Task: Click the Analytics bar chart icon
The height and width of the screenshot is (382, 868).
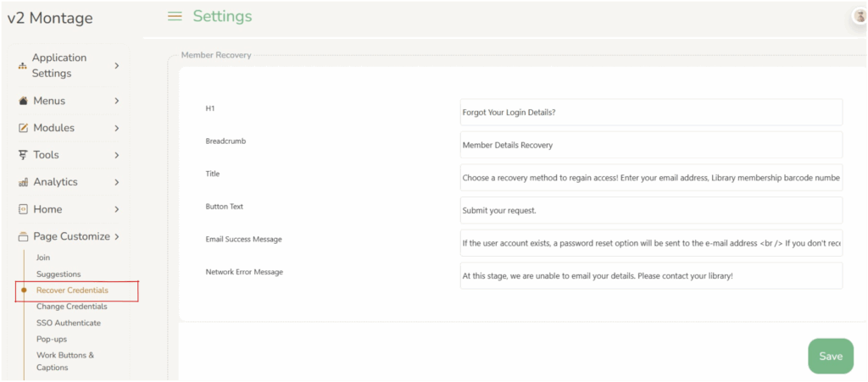Action: 23,182
